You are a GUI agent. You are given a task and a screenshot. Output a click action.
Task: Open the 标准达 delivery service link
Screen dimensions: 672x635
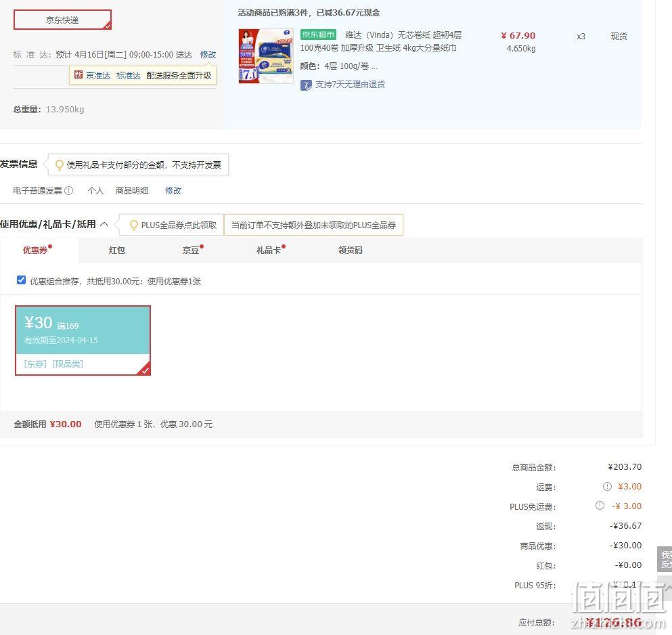pos(129,75)
